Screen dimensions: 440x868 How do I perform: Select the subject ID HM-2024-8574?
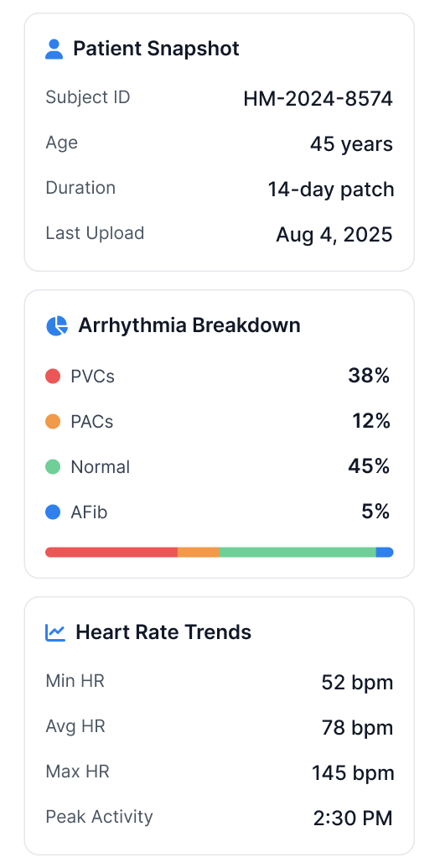(318, 99)
